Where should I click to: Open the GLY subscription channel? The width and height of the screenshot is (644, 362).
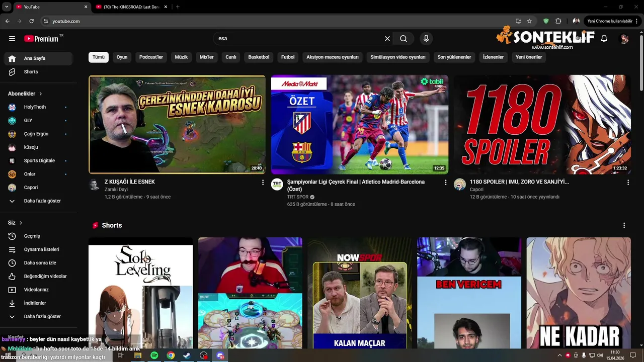click(38, 121)
